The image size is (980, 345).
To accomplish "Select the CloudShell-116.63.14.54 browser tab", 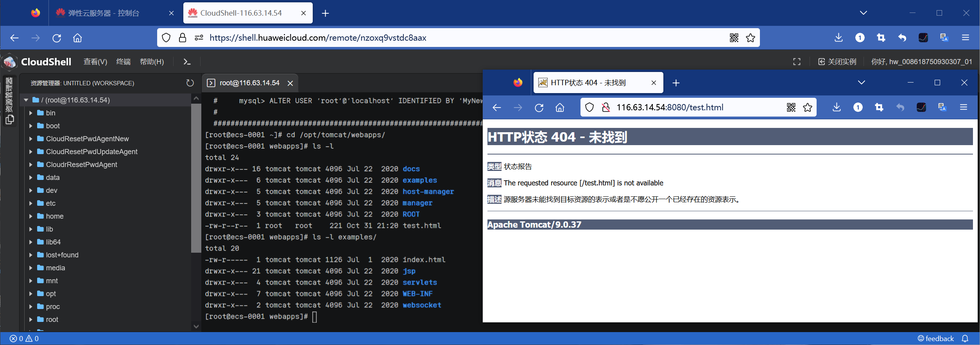I will point(248,13).
